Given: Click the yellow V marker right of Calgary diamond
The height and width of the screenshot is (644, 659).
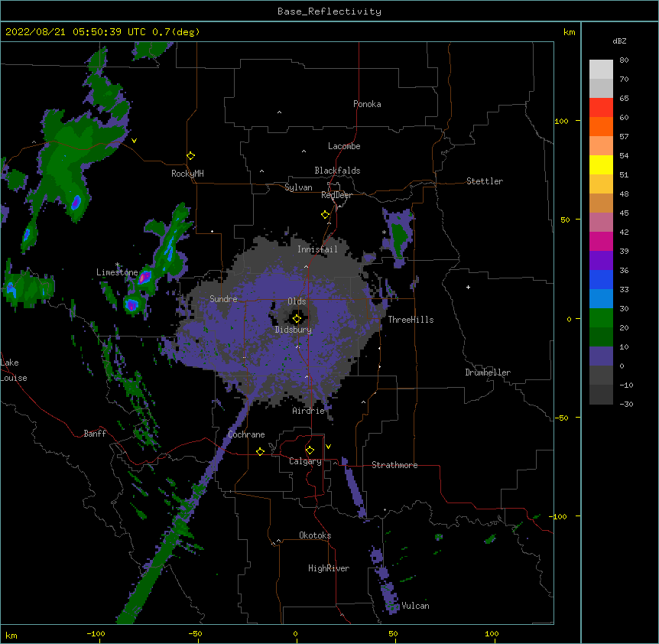Looking at the screenshot, I should point(328,447).
